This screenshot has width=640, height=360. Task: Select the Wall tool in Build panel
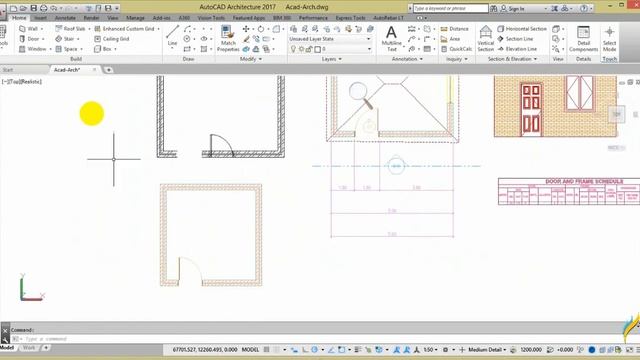click(29, 29)
